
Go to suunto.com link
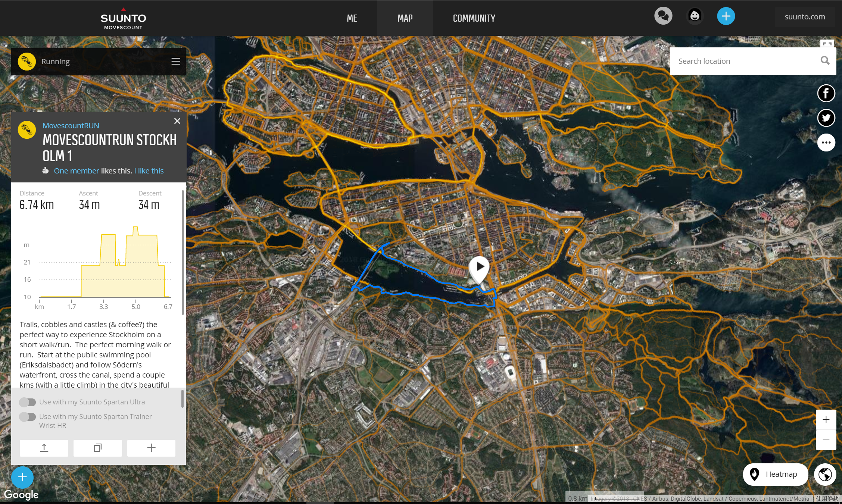pos(805,17)
